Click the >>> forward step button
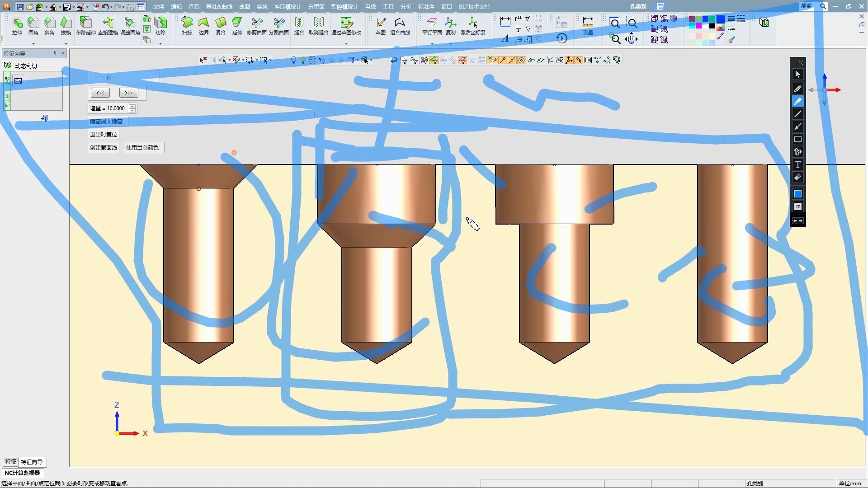The height and width of the screenshot is (488, 868). (x=129, y=93)
